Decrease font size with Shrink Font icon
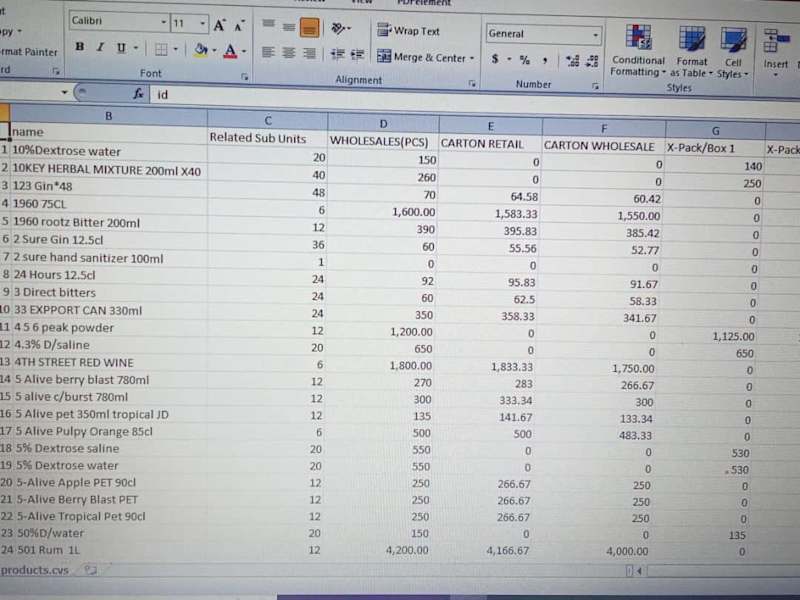This screenshot has width=800, height=600. coord(239,26)
